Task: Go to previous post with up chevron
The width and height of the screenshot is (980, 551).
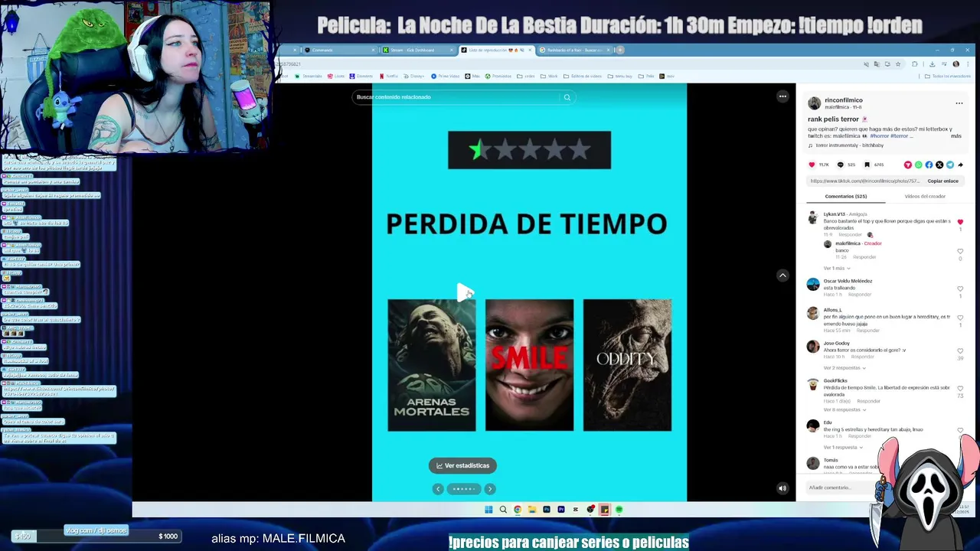Action: [x=782, y=275]
